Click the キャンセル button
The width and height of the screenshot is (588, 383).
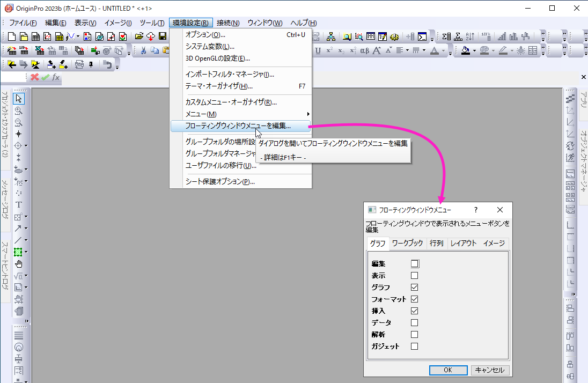490,370
